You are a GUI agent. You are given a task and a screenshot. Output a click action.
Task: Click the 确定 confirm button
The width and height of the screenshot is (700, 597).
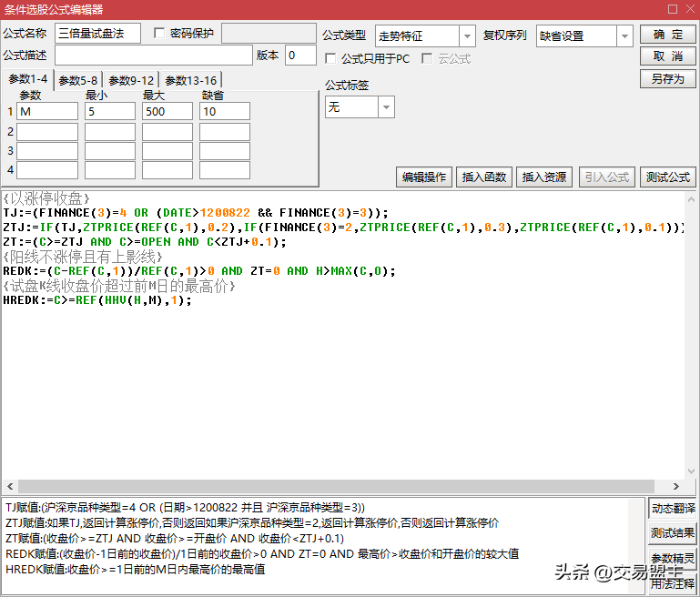tap(667, 35)
